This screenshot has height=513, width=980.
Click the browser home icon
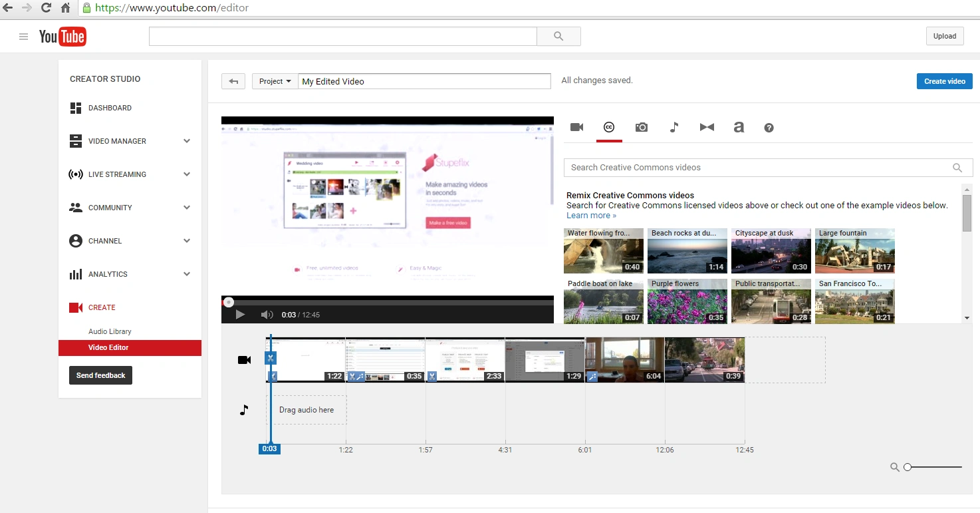65,8
